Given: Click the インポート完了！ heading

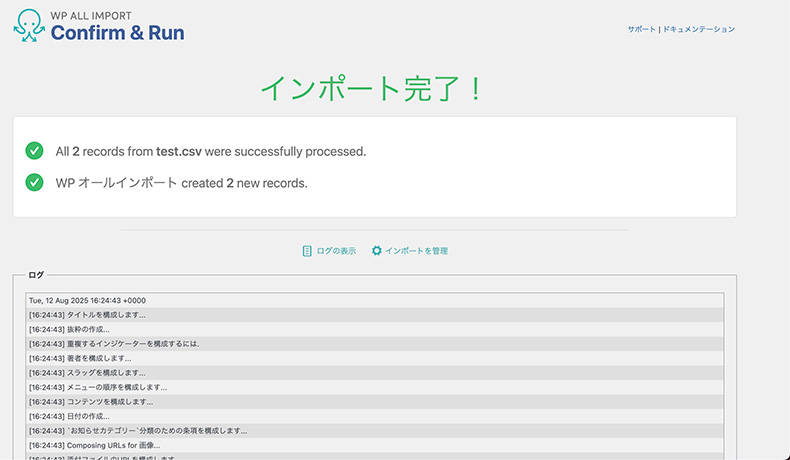Looking at the screenshot, I should [372, 89].
